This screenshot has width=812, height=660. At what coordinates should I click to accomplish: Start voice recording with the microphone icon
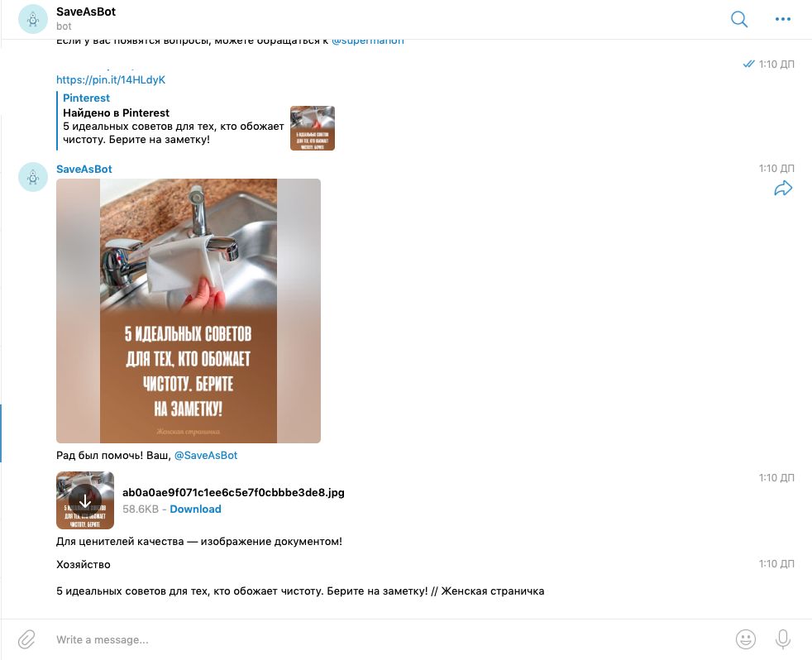click(x=782, y=639)
